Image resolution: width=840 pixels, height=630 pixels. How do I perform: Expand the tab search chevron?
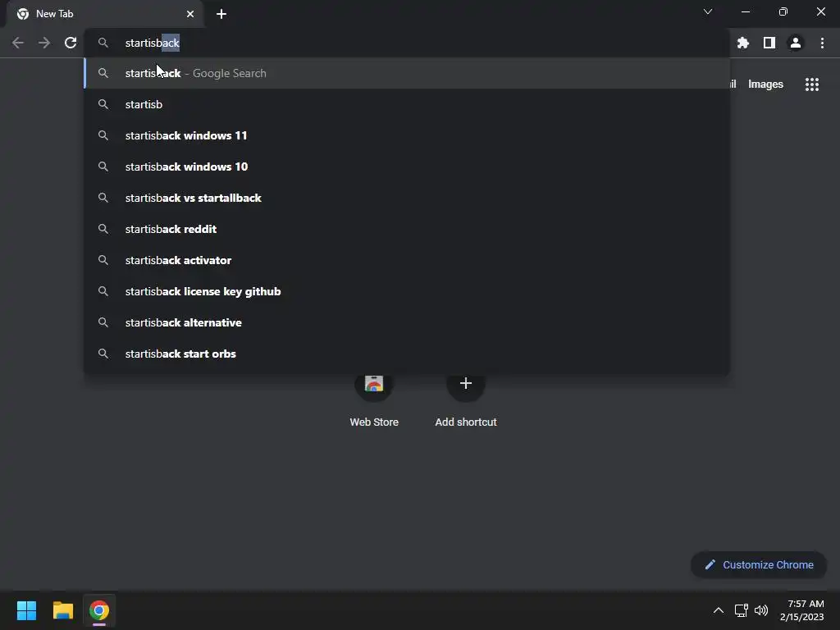click(708, 11)
